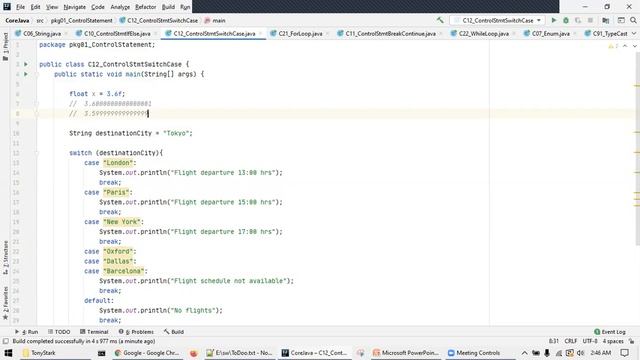Screen dimensions: 640x360
Task: Click main method breadcrumb
Action: tap(215, 20)
